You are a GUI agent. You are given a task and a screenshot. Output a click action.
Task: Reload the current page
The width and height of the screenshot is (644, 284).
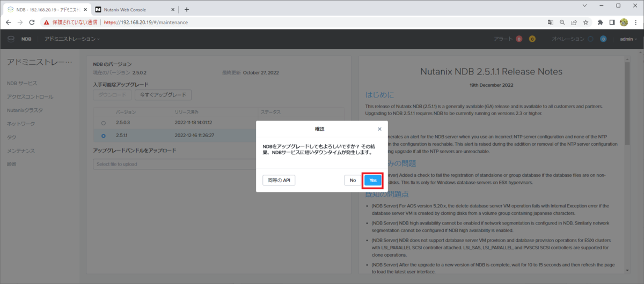tap(32, 22)
